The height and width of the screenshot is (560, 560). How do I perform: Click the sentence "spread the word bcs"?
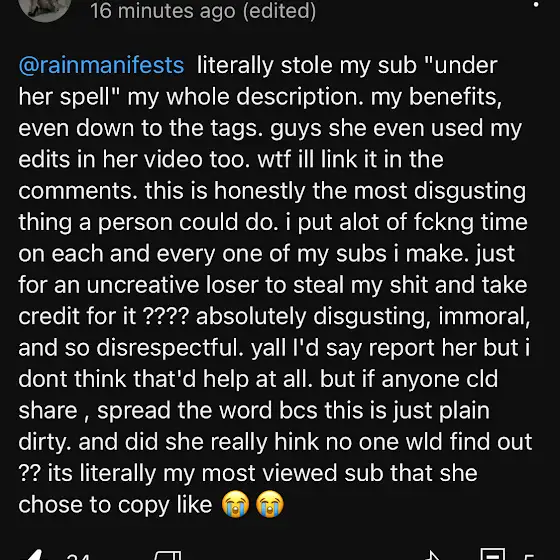208,411
